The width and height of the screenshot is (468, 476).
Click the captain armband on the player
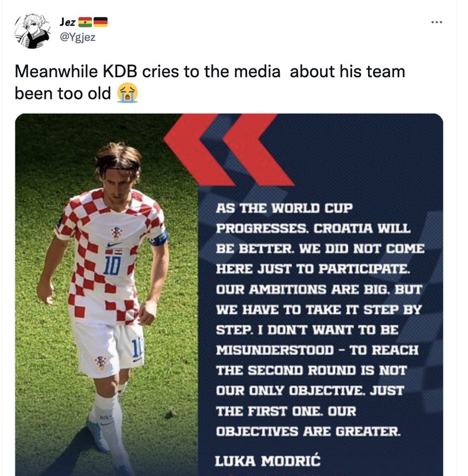click(158, 238)
